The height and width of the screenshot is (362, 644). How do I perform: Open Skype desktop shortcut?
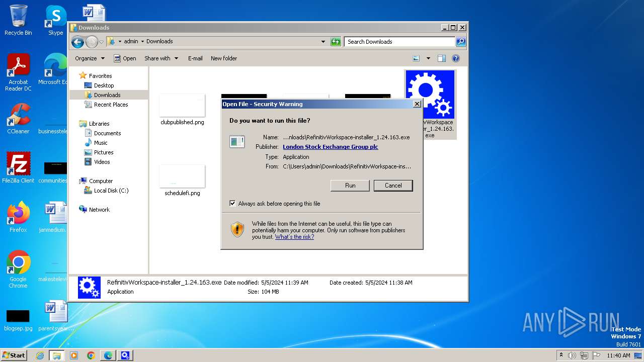click(55, 20)
